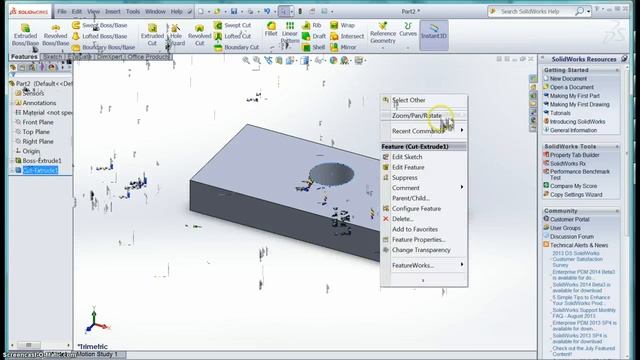Click in Search SolidWorks Help field
Screen dimensions: 640x360
[x=535, y=11]
